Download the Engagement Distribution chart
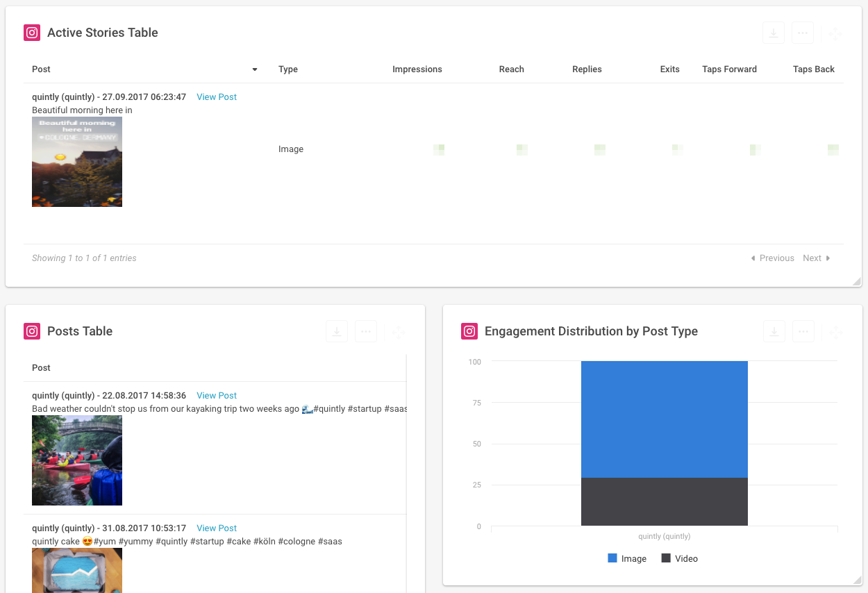Screen dimensions: 868x593 click(774, 331)
